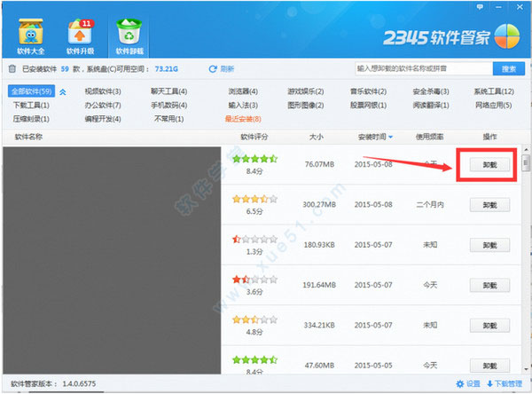Viewport: 532px width, 394px height.
Task: Click the 73.21G free space value
Action: (x=167, y=69)
